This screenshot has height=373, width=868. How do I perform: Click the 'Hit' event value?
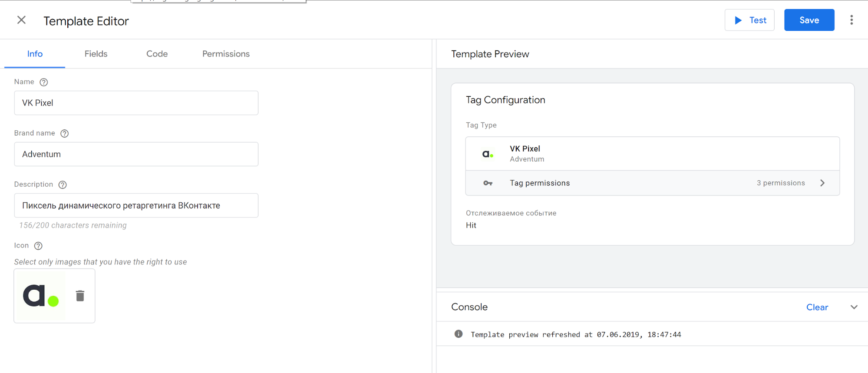[471, 225]
